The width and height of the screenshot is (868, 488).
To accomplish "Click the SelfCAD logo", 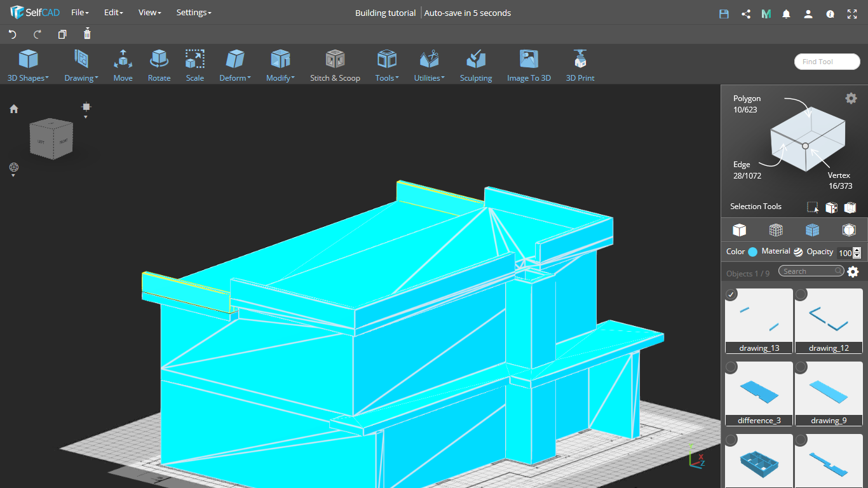I will (x=35, y=13).
